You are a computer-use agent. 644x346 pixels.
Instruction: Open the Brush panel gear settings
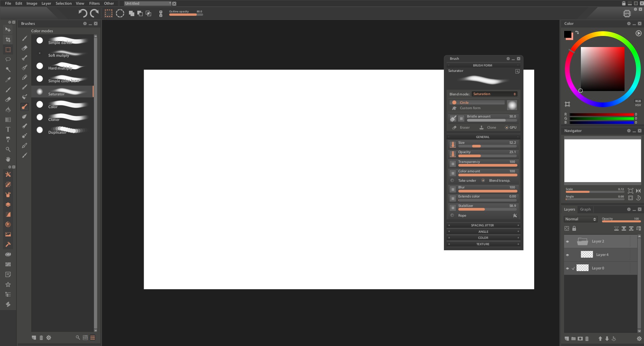508,58
